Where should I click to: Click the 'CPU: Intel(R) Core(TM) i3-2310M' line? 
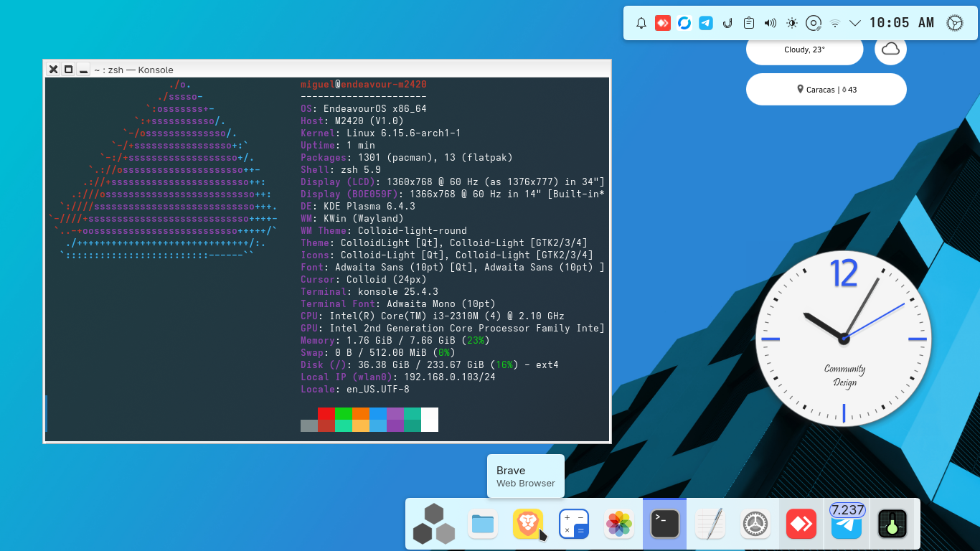[433, 316]
